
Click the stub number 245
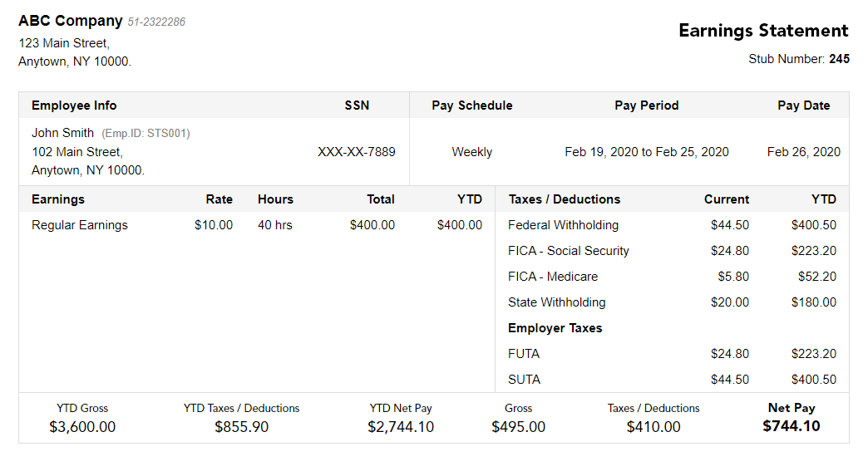click(x=839, y=59)
